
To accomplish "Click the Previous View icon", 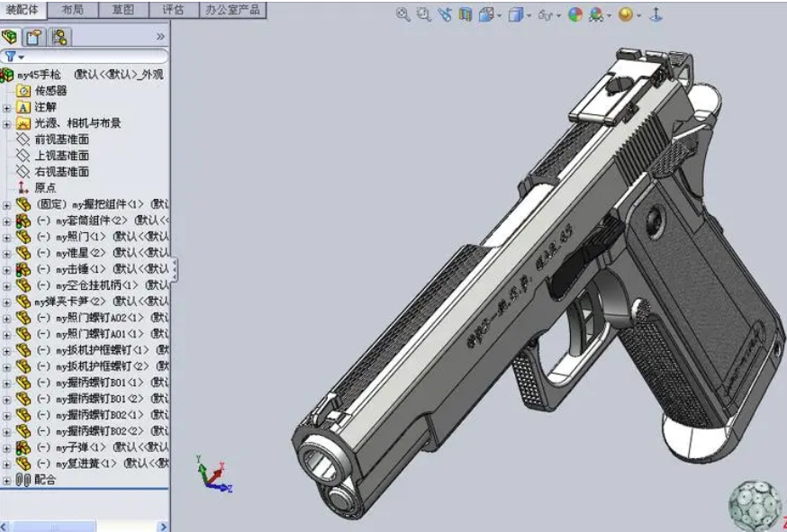I will click(444, 14).
